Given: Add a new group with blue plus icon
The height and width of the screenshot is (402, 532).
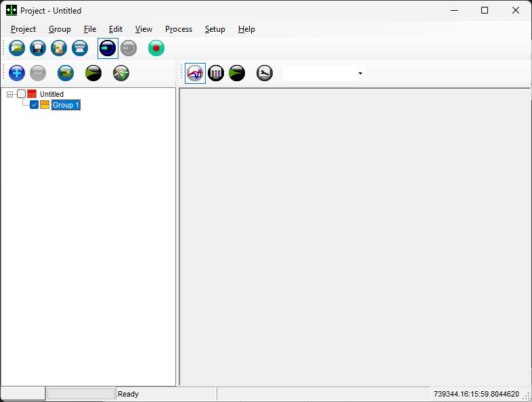Looking at the screenshot, I should tap(17, 73).
